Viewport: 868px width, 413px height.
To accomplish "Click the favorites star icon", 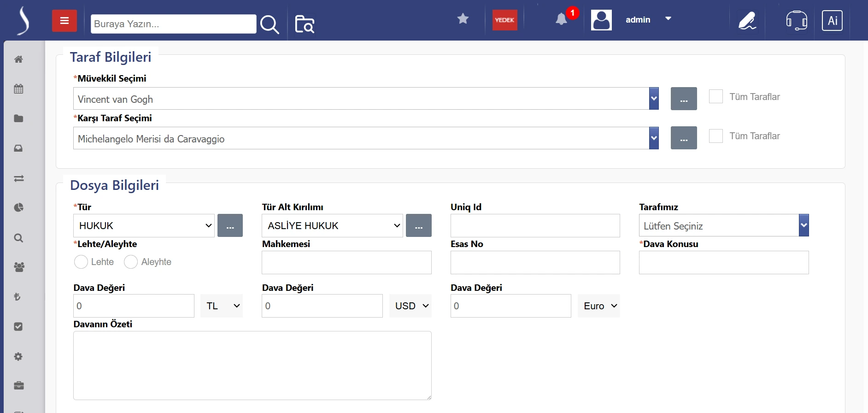I will pyautogui.click(x=463, y=19).
